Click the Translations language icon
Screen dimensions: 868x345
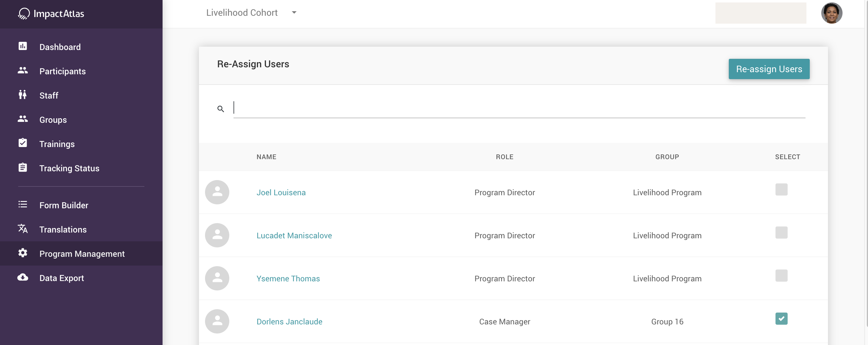click(x=22, y=229)
